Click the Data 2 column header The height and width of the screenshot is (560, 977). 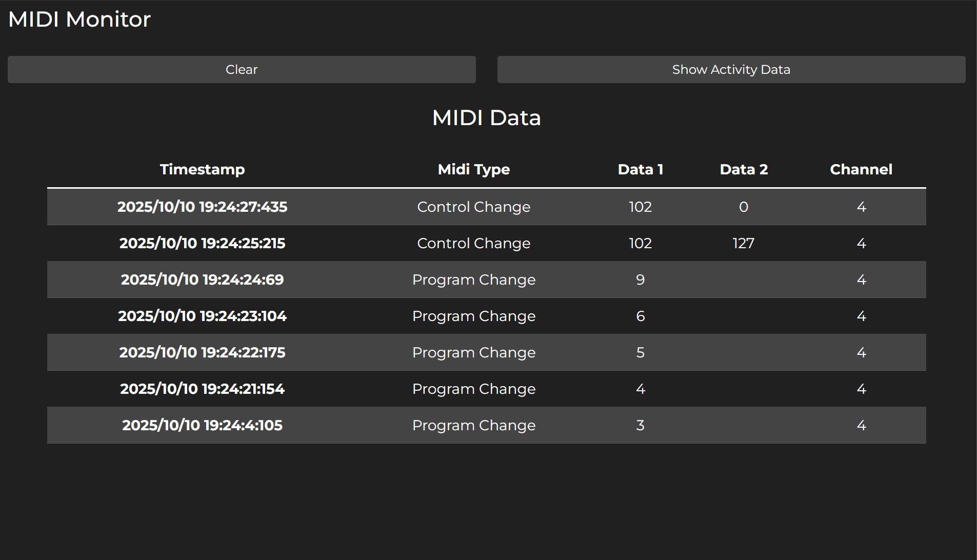tap(743, 170)
